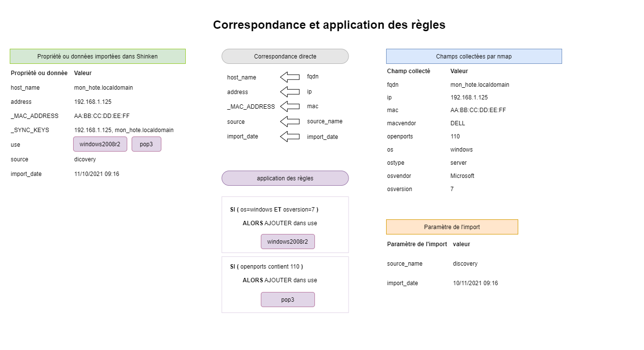Select the osvendor value Microsoft
Image resolution: width=644 pixels, height=350 pixels.
pos(462,176)
